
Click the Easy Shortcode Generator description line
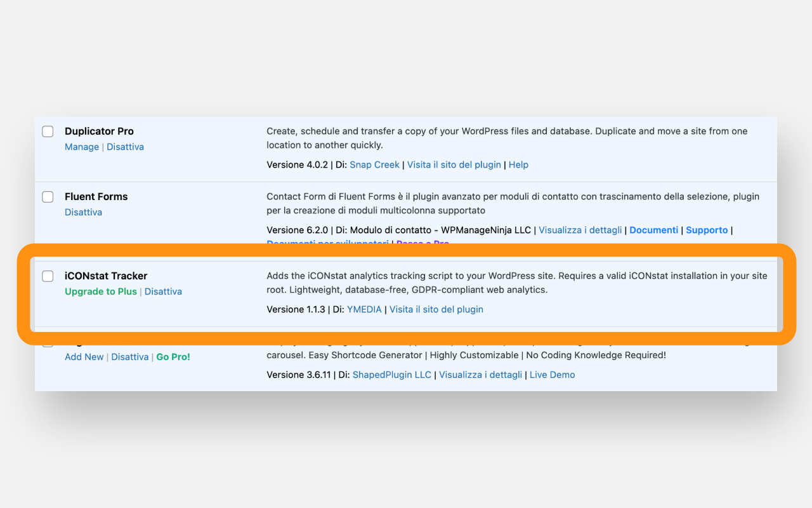466,355
